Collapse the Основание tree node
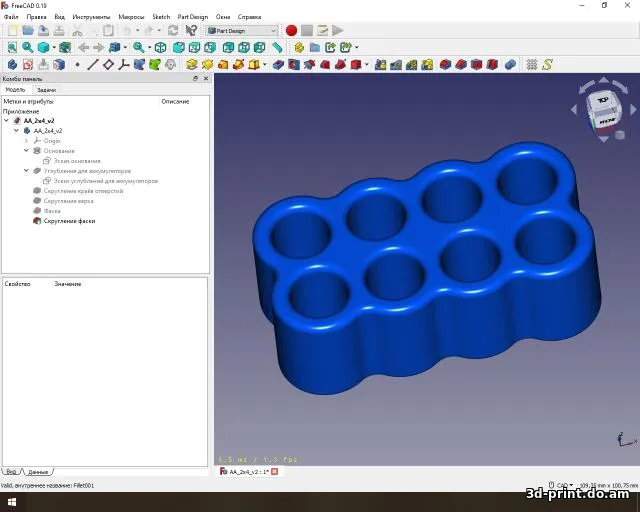Viewport: 640px width, 512px height. point(26,151)
